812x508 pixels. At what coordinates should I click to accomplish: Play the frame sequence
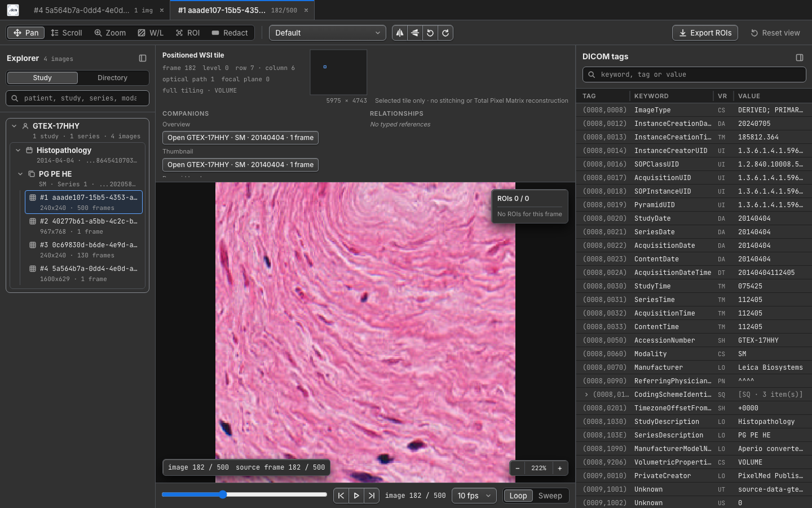click(x=356, y=496)
